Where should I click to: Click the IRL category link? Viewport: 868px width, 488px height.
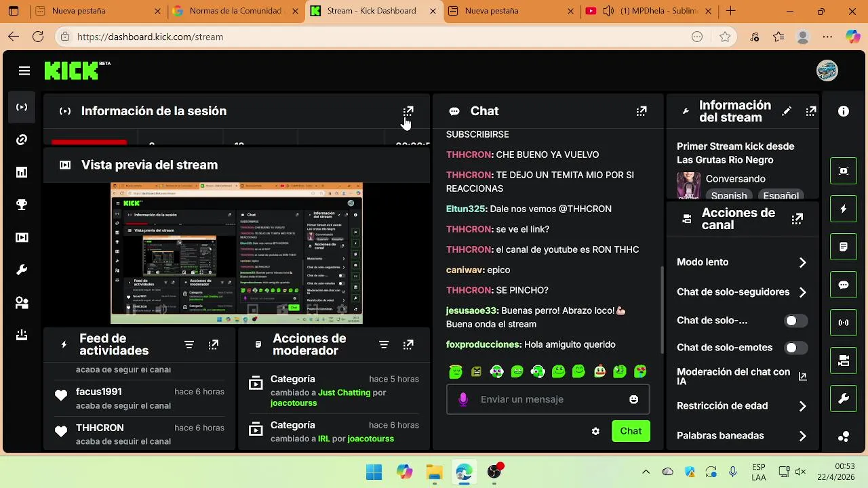pos(324,439)
